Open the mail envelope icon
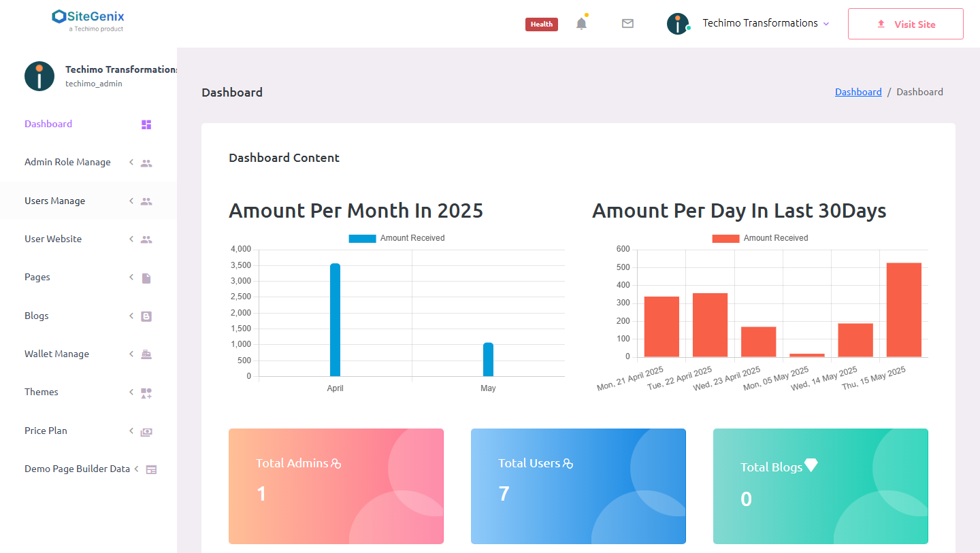Viewport: 980px width, 553px height. 627,24
